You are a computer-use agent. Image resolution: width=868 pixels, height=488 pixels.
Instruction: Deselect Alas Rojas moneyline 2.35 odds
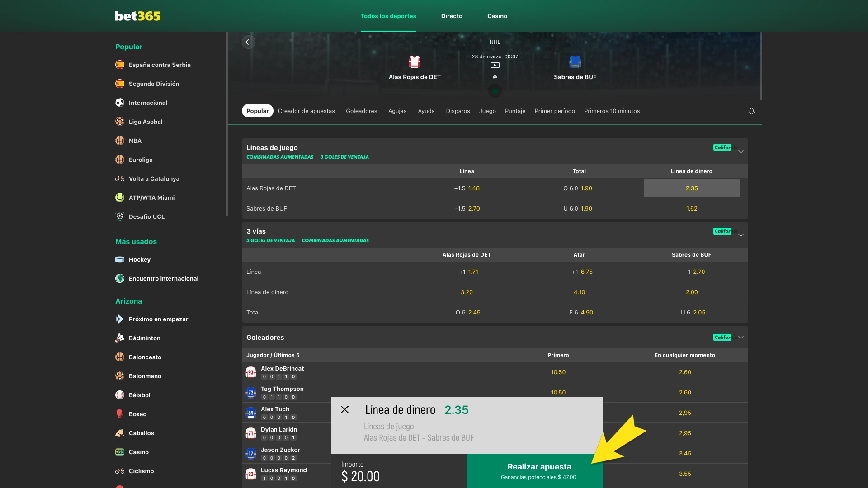(x=692, y=188)
